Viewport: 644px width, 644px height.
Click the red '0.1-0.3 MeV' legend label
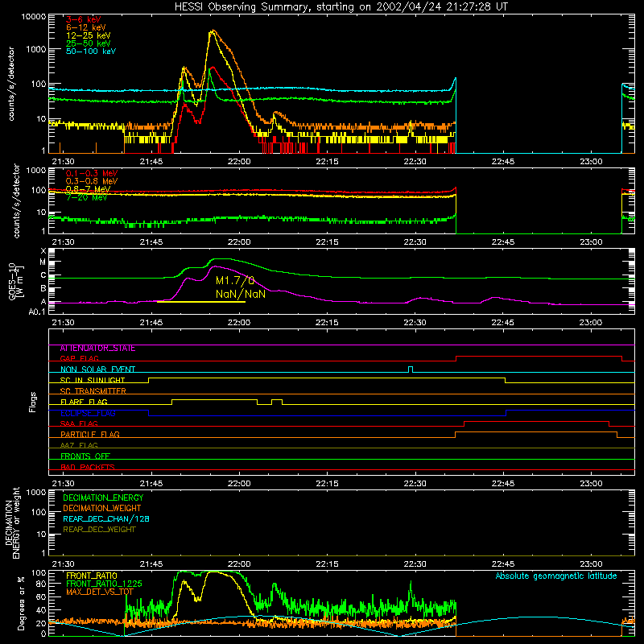(92, 173)
